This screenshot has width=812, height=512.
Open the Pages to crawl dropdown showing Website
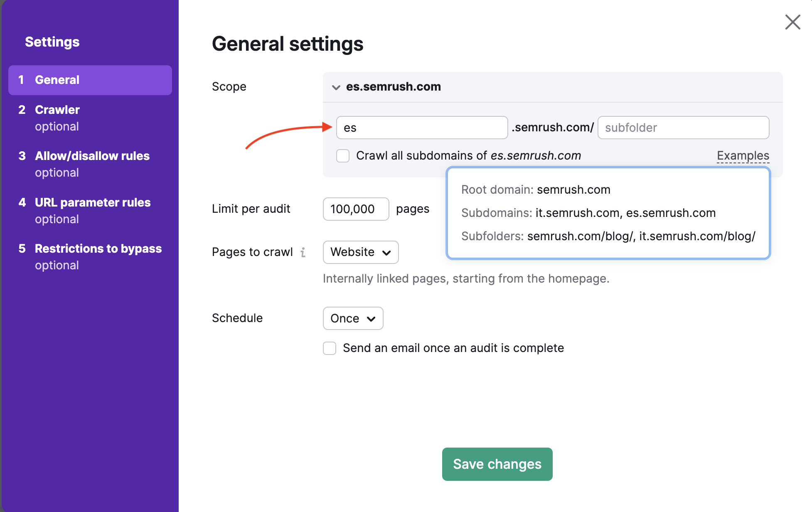pyautogui.click(x=360, y=252)
